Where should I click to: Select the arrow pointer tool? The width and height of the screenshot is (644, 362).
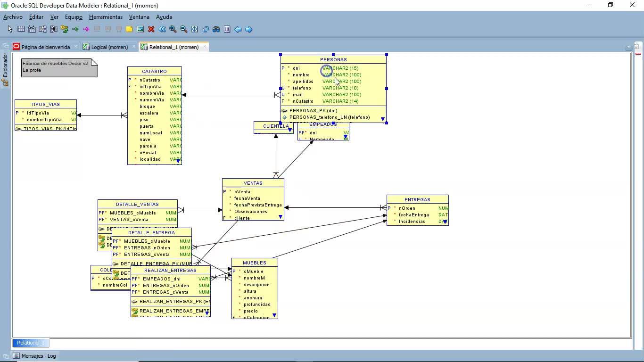(x=10, y=29)
